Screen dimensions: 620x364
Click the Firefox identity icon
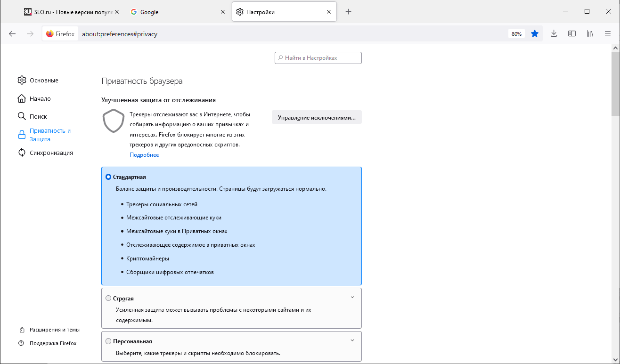[x=60, y=34]
